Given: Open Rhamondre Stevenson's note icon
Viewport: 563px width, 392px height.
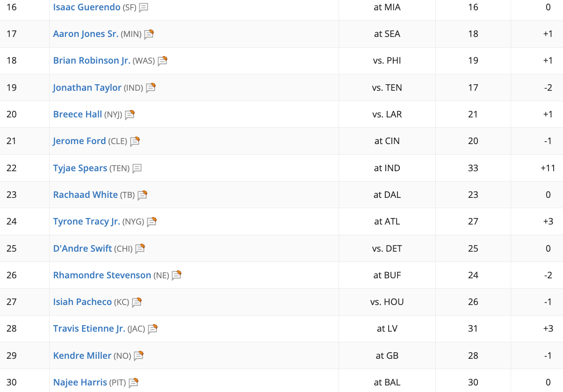Looking at the screenshot, I should point(176,276).
